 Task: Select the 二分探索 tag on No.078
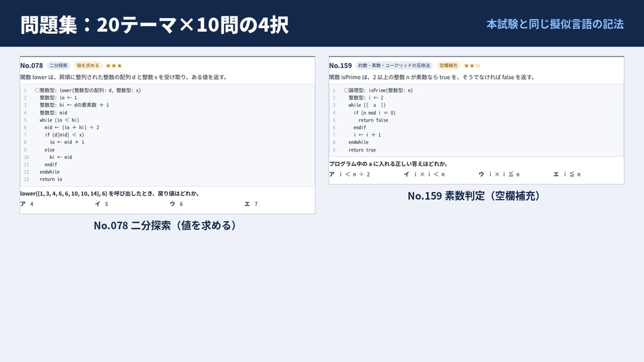pyautogui.click(x=58, y=65)
